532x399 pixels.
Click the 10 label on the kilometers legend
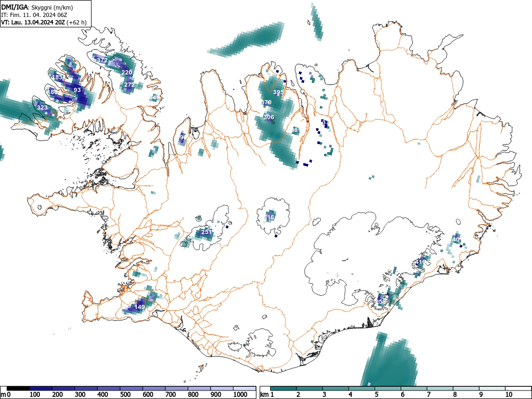[x=508, y=395]
